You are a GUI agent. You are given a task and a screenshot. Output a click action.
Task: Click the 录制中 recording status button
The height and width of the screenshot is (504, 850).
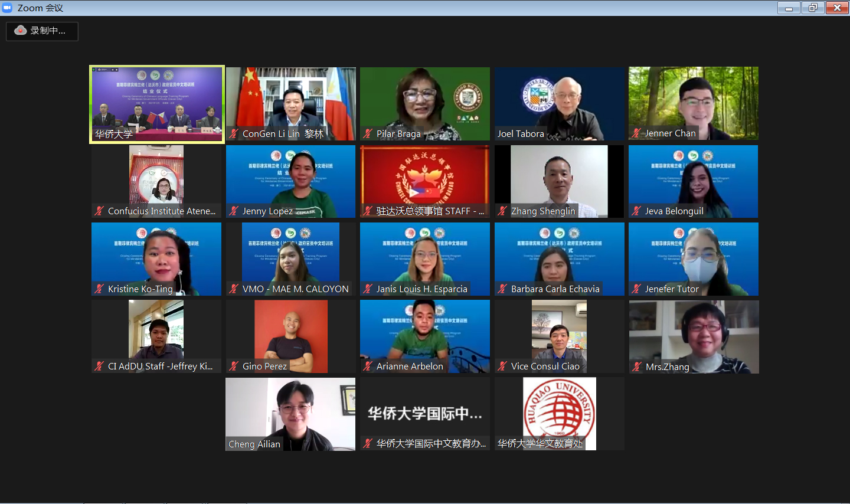point(42,31)
